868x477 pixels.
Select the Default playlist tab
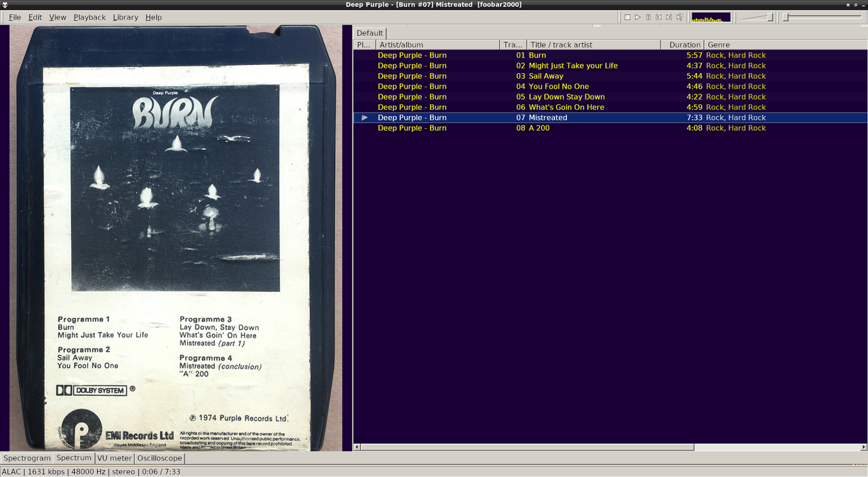click(x=370, y=33)
